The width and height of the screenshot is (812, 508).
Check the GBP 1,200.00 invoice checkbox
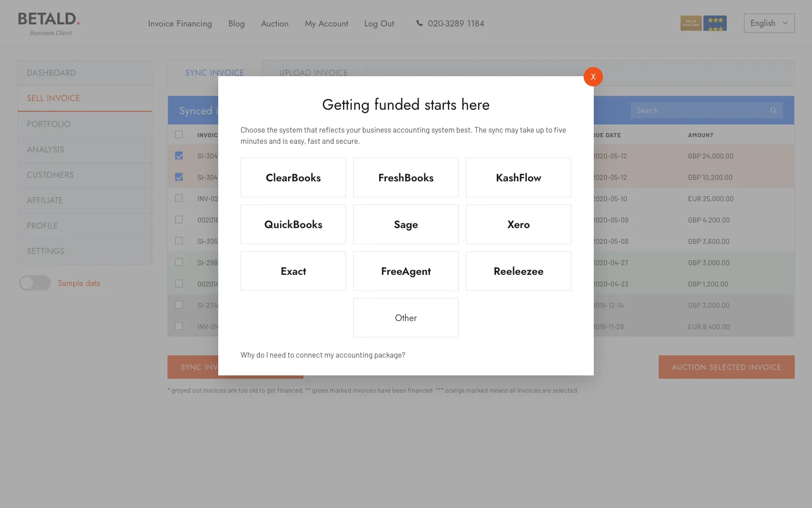coord(179,284)
